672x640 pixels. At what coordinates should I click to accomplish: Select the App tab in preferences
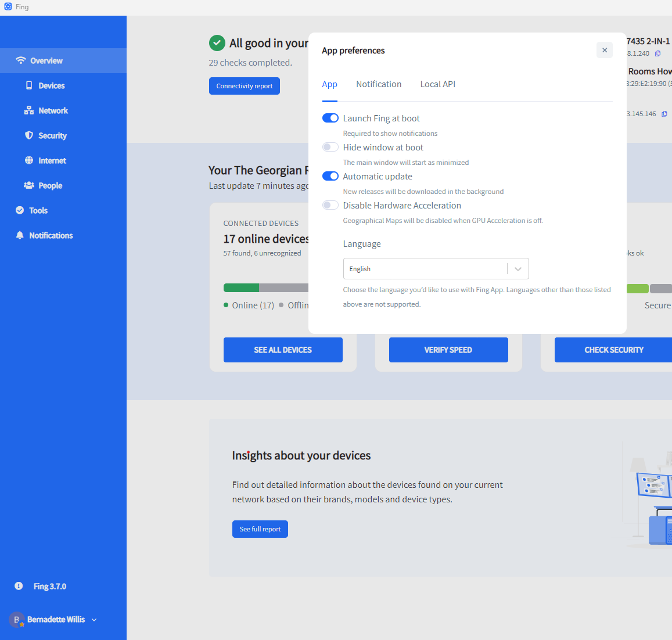pyautogui.click(x=329, y=84)
